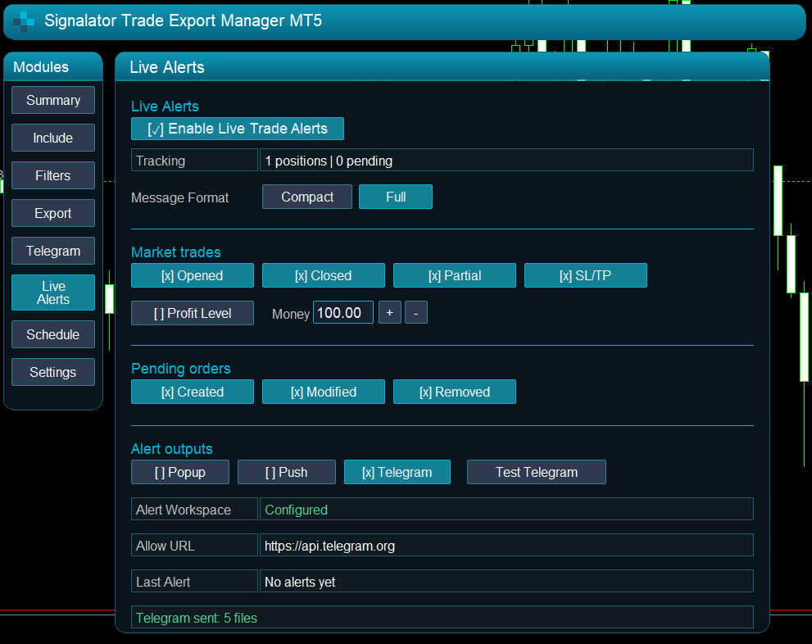The height and width of the screenshot is (644, 812).
Task: Click the Last Alert 'No alerts yet' value
Action: 506,582
